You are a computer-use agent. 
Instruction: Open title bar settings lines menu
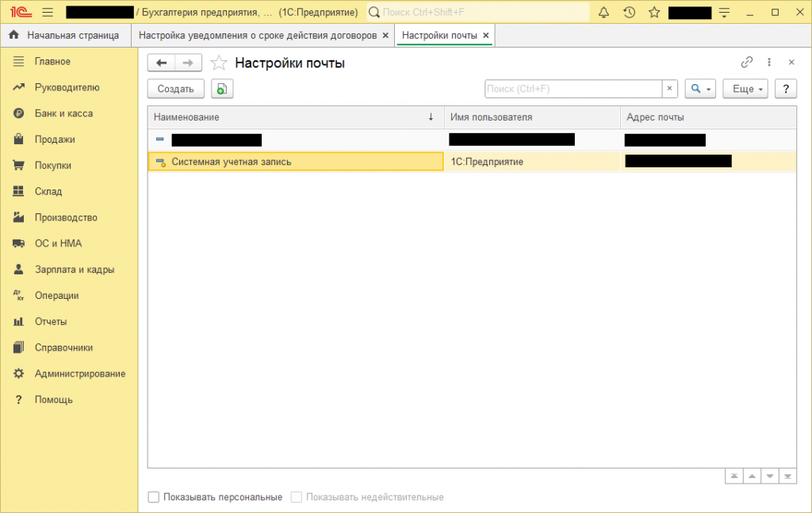(725, 13)
